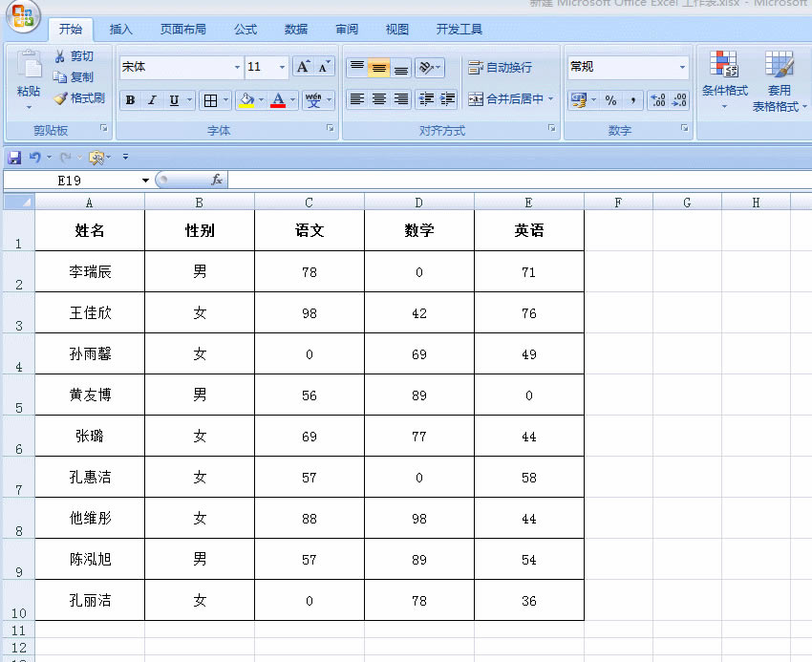Apply comma thousands separator style
The width and height of the screenshot is (812, 662).
pyautogui.click(x=632, y=100)
